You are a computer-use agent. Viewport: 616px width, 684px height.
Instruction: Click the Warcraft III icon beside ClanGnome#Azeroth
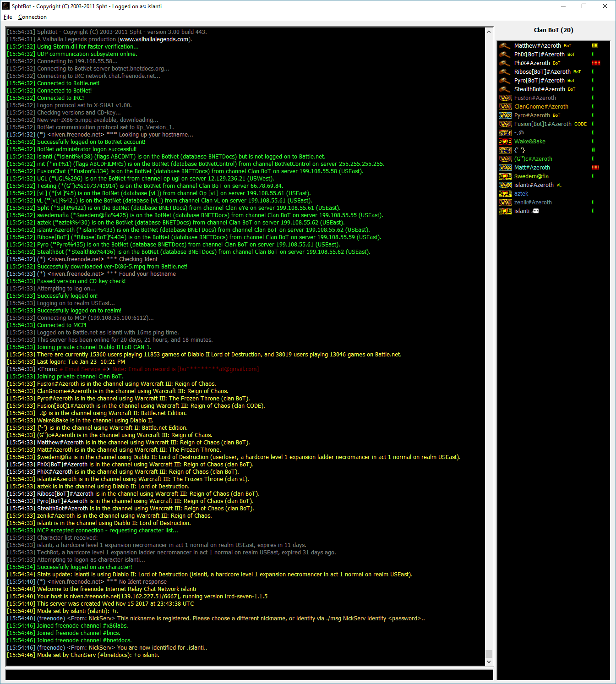point(505,107)
